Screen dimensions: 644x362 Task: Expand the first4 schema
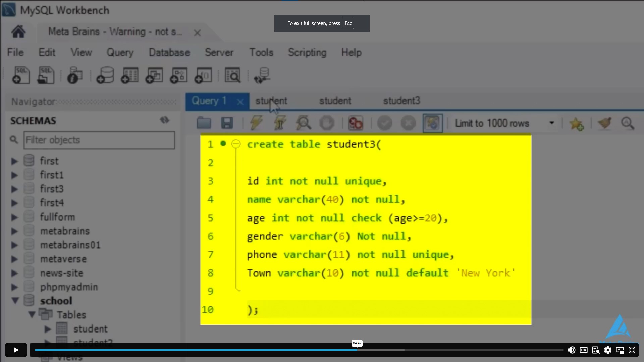[x=14, y=203]
